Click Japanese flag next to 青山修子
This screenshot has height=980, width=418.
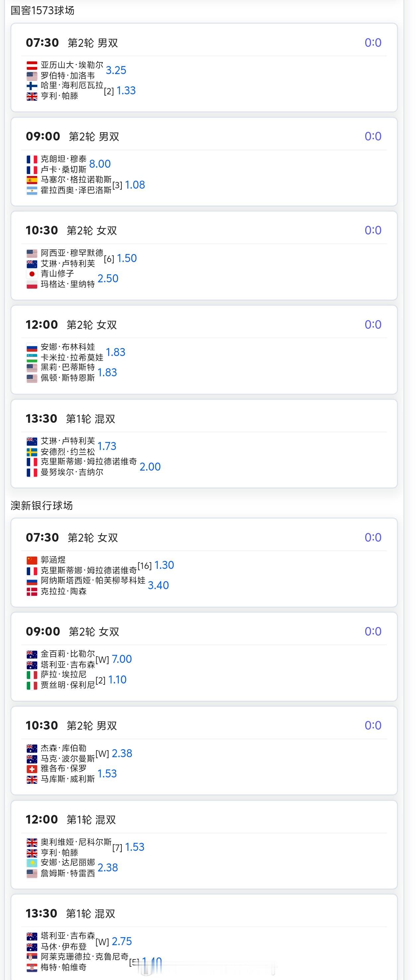pyautogui.click(x=32, y=274)
